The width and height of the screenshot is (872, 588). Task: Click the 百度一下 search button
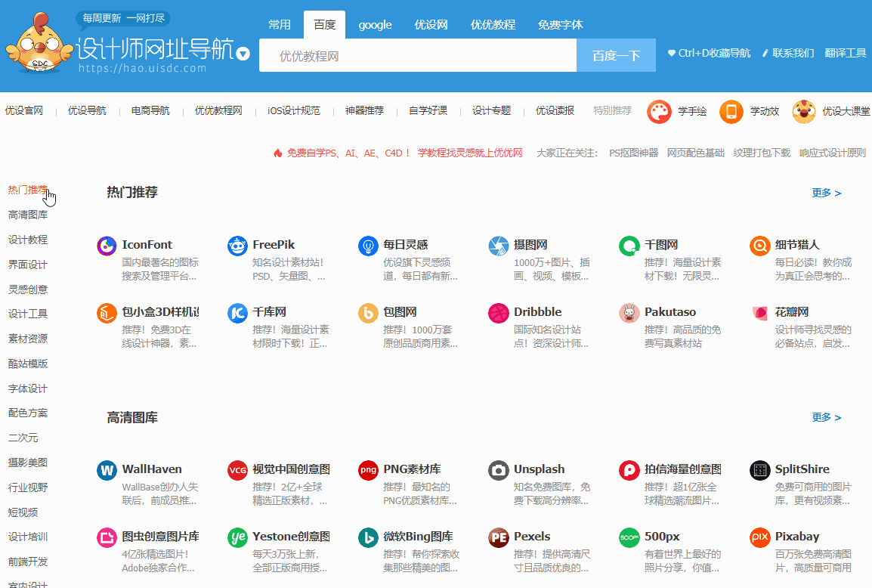(616, 55)
